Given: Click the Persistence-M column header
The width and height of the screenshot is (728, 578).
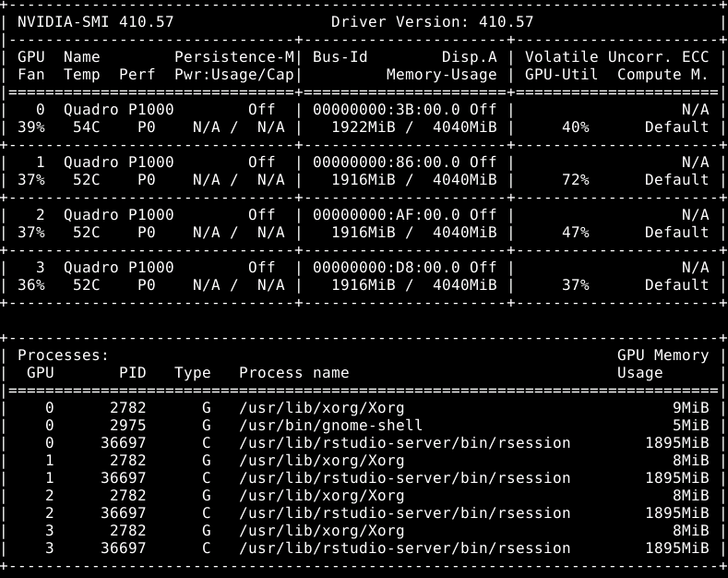Looking at the screenshot, I should [x=234, y=57].
